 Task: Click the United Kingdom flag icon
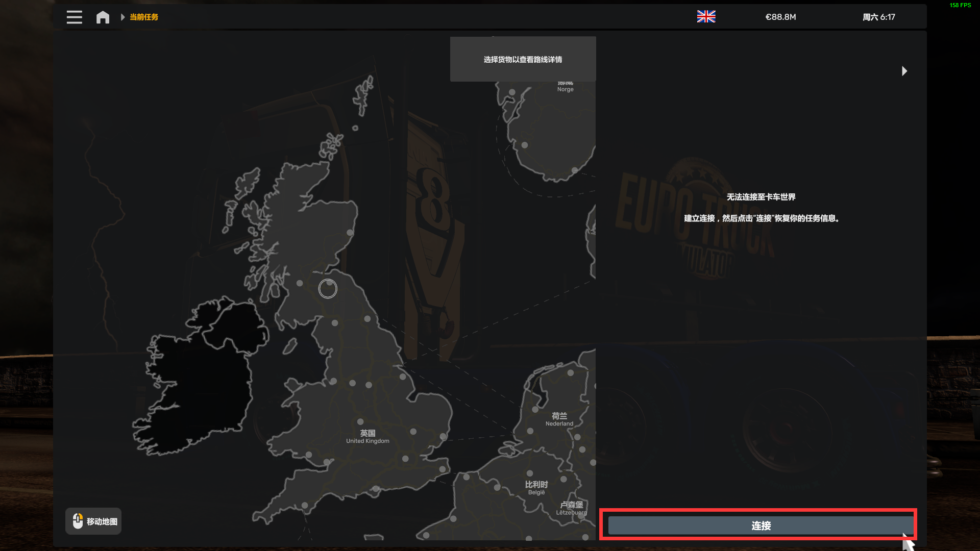706,17
